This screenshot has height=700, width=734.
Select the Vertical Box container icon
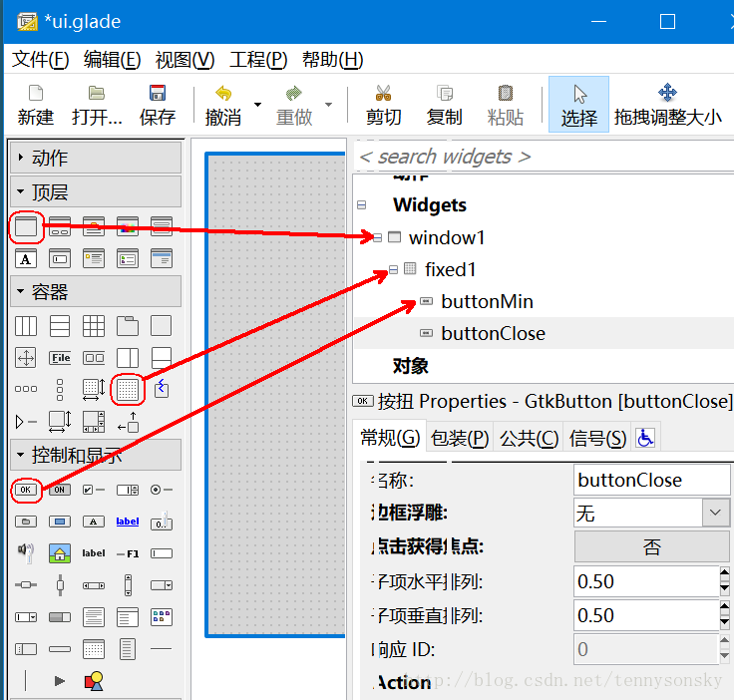coord(60,326)
